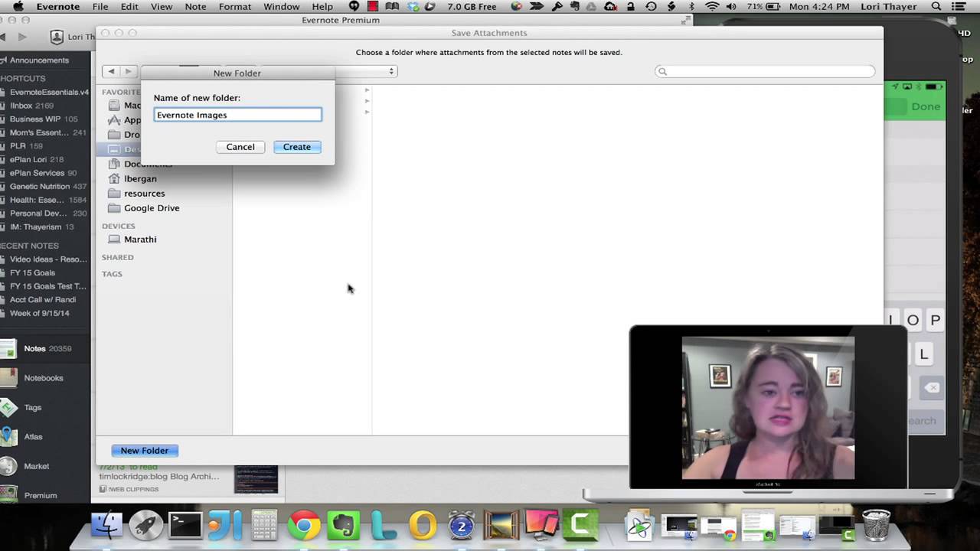Open Video Ideas recent note

[x=48, y=259]
